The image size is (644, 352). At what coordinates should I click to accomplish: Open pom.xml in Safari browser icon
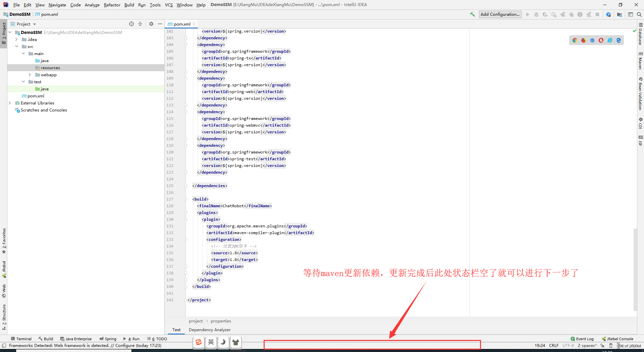(x=592, y=40)
